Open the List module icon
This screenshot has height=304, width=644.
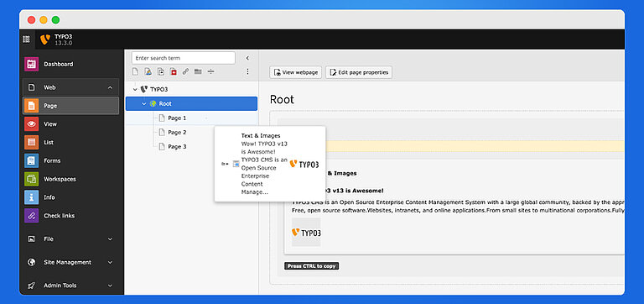tap(31, 142)
